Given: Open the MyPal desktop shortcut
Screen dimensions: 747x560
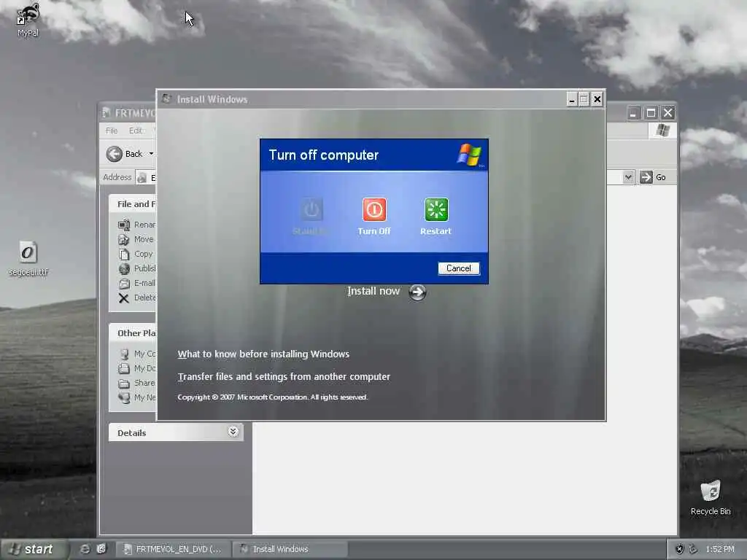Looking at the screenshot, I should point(28,20).
